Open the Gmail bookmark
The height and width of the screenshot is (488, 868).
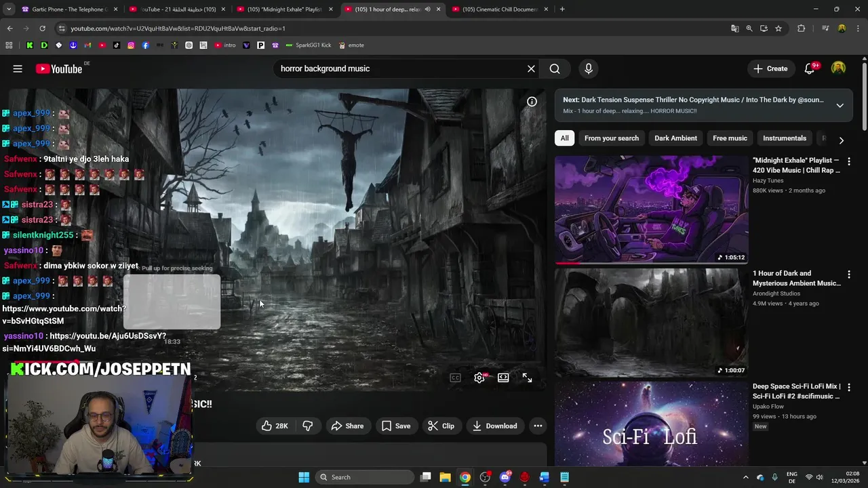tap(87, 45)
